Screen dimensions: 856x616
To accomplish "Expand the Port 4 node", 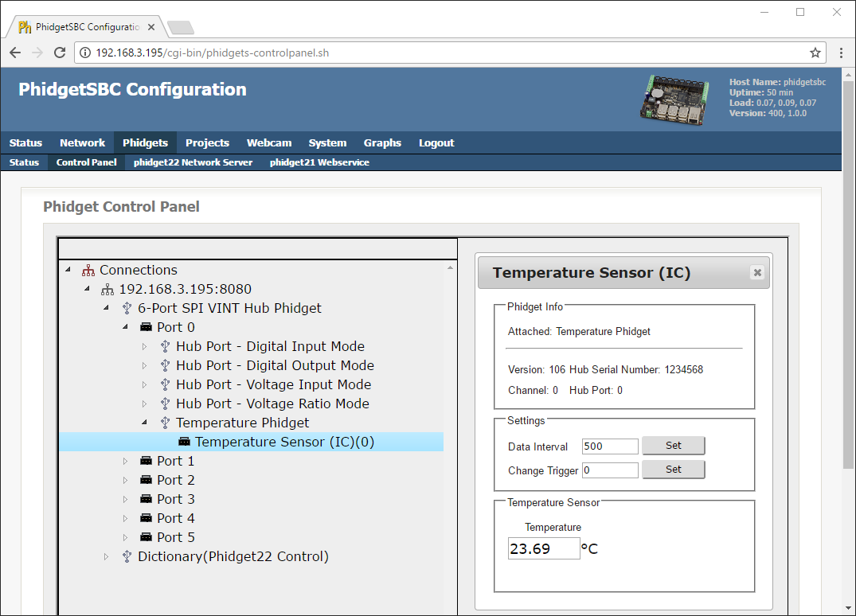I will pos(126,518).
